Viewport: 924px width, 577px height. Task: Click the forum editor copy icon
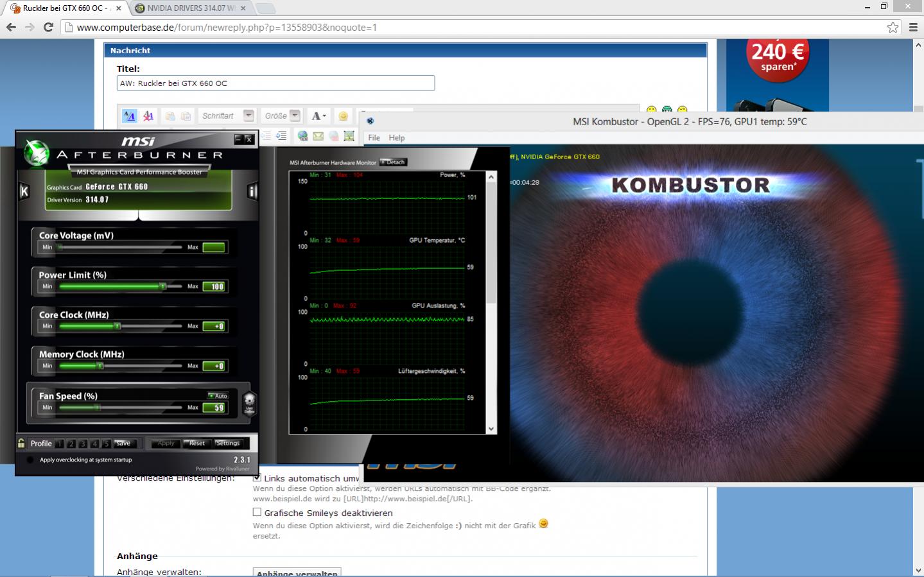(x=170, y=116)
